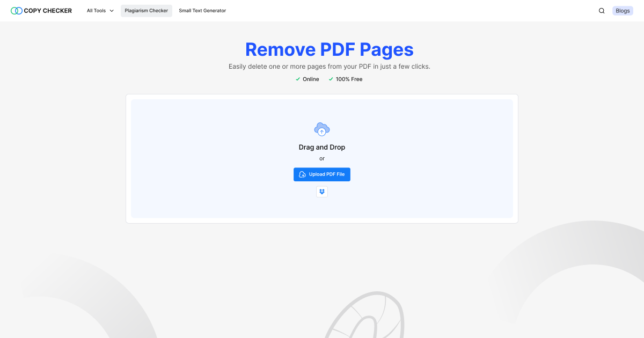The width and height of the screenshot is (644, 338).
Task: Click the chevron next to All Tools
Action: tap(113, 10)
